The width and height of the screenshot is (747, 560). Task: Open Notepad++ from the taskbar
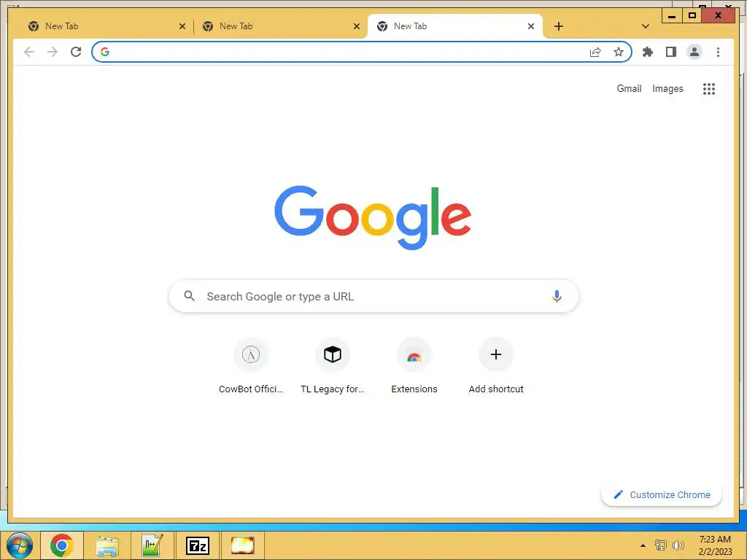[x=152, y=545]
